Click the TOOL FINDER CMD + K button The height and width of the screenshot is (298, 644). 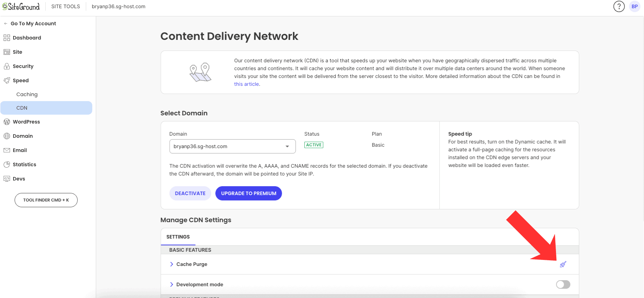coord(46,200)
